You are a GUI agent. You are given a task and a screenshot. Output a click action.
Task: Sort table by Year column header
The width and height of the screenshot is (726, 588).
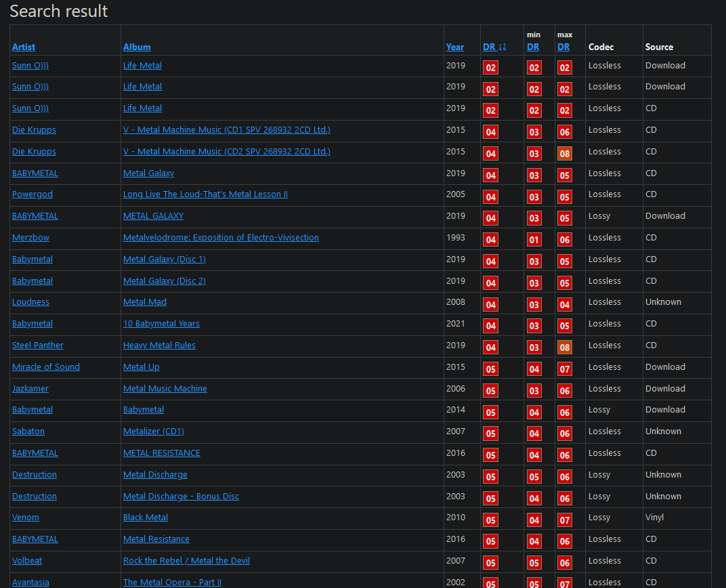pos(454,47)
